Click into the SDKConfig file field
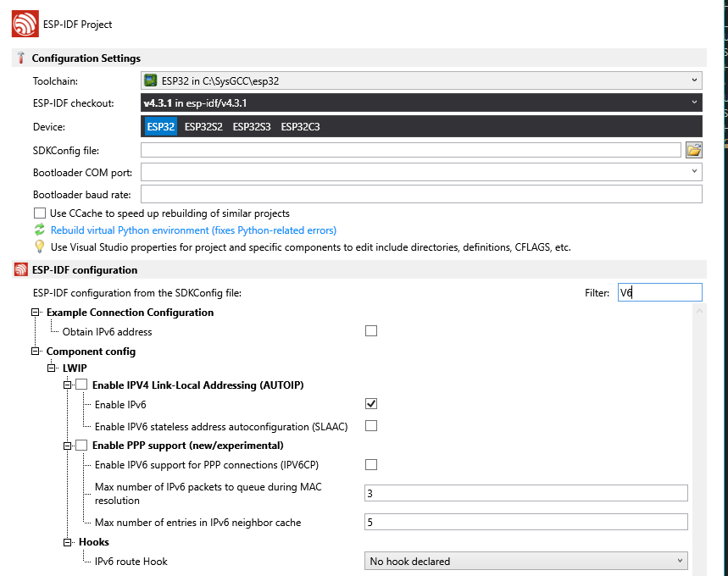This screenshot has height=576, width=728. coord(411,150)
